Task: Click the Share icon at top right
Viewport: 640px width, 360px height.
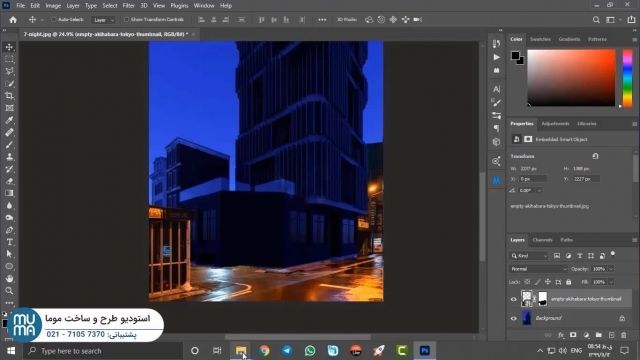Action: [631, 20]
